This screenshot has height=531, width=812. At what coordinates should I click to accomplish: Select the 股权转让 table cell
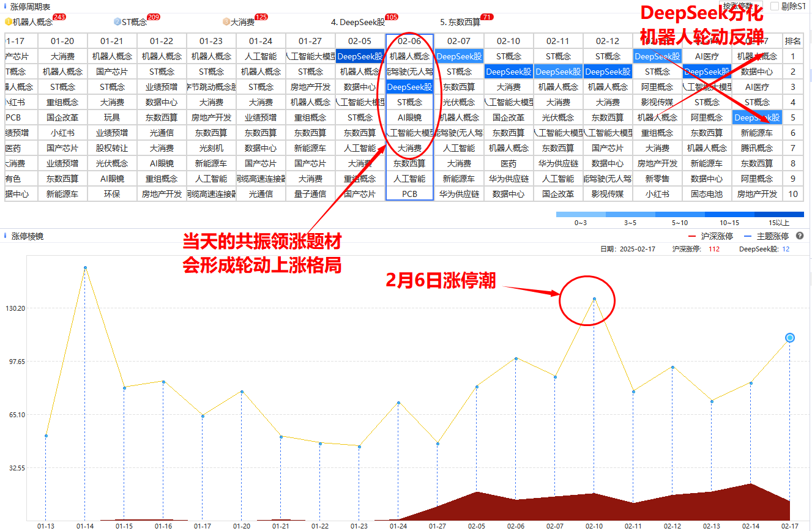click(112, 148)
